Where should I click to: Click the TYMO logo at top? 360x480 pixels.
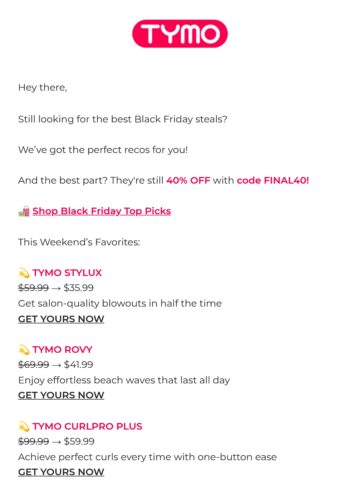(180, 33)
